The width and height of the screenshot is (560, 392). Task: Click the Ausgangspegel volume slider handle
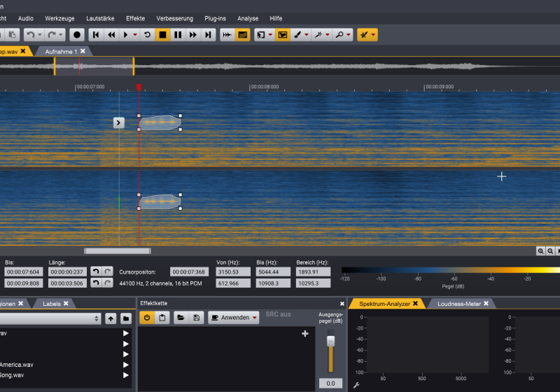[331, 340]
